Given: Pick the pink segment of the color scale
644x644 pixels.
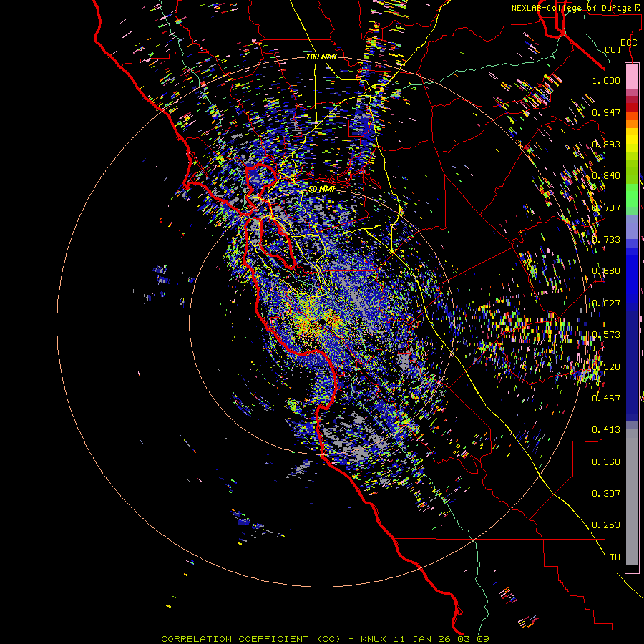Looking at the screenshot, I should coord(632,76).
